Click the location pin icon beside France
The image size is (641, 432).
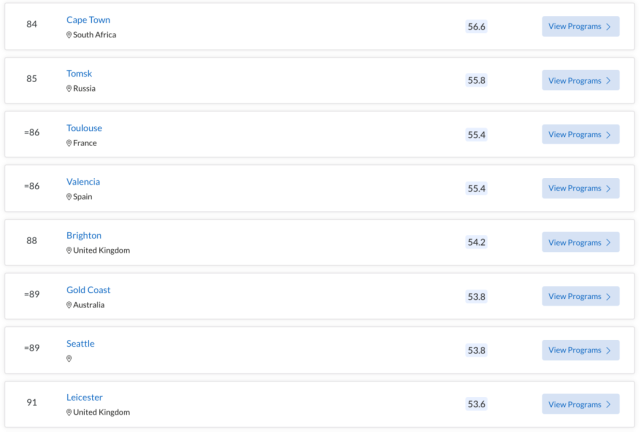[x=69, y=143]
